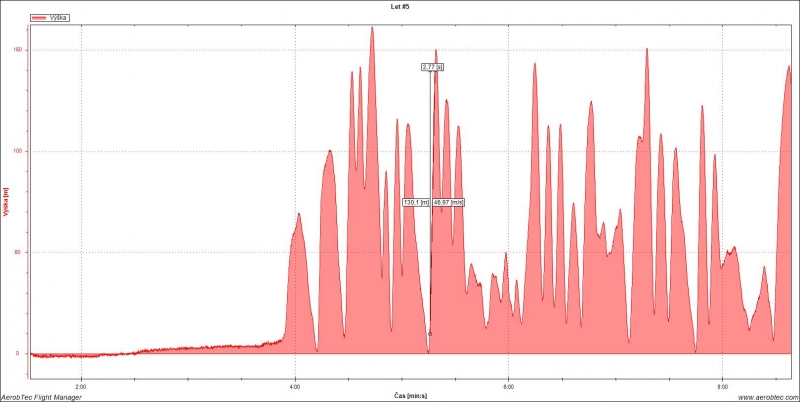Image resolution: width=800 pixels, height=402 pixels.
Task: Click the measurement marker circle at cursor line bottom
Action: [x=430, y=334]
